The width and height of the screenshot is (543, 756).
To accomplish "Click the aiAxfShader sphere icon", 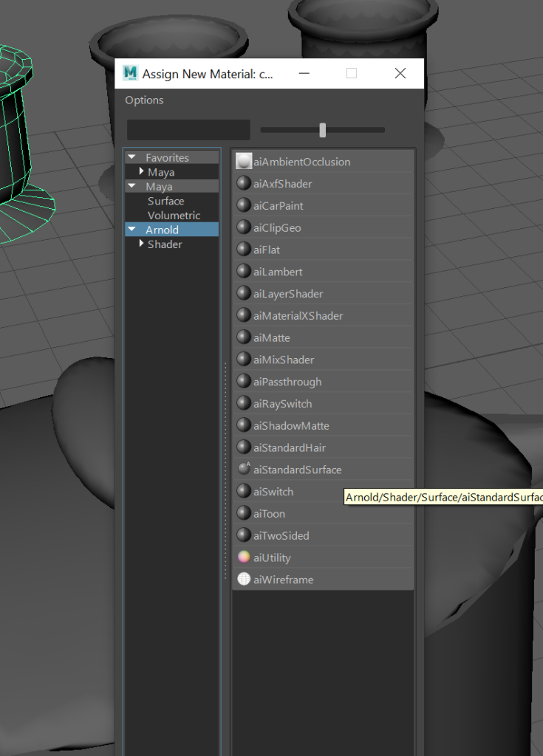I will coord(244,183).
